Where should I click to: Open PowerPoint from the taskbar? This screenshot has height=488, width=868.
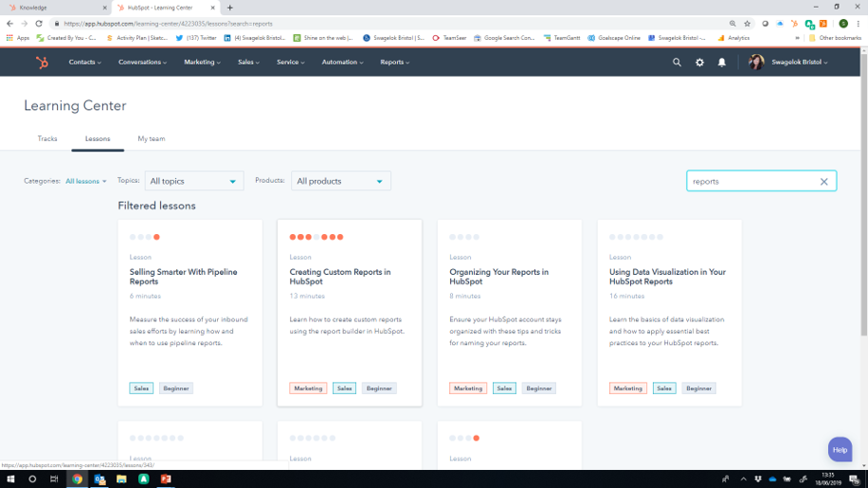coord(166,479)
